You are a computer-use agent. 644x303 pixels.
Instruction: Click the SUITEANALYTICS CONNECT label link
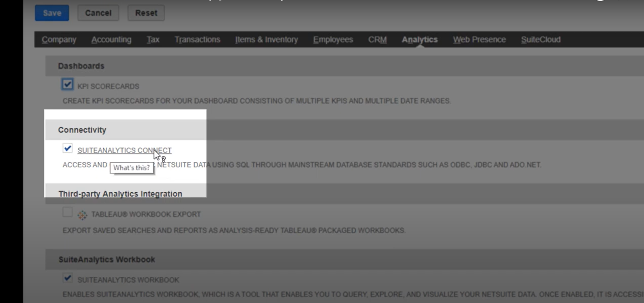[x=124, y=150]
